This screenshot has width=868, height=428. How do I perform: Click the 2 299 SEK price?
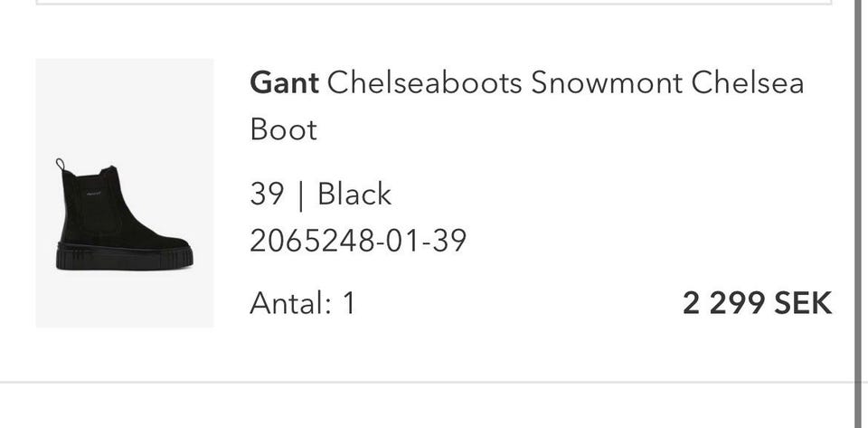(757, 303)
